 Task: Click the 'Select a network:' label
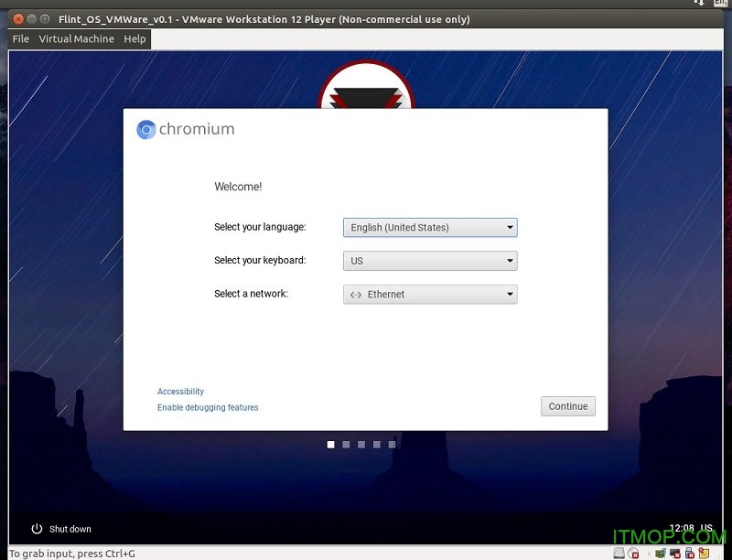(x=251, y=294)
